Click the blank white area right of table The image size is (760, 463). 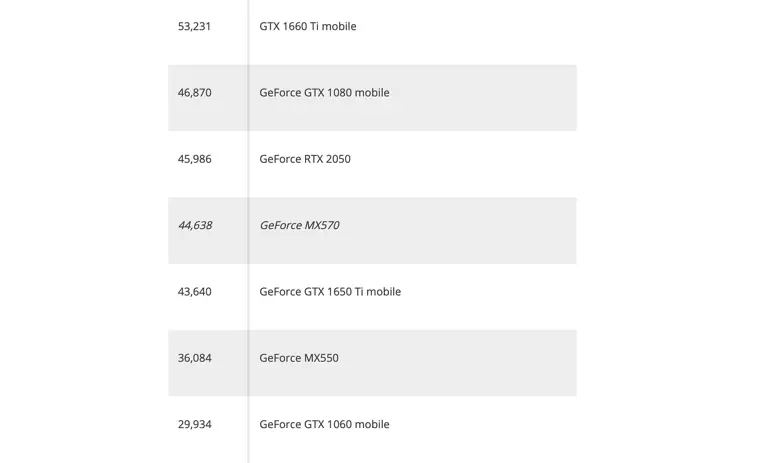click(x=668, y=230)
